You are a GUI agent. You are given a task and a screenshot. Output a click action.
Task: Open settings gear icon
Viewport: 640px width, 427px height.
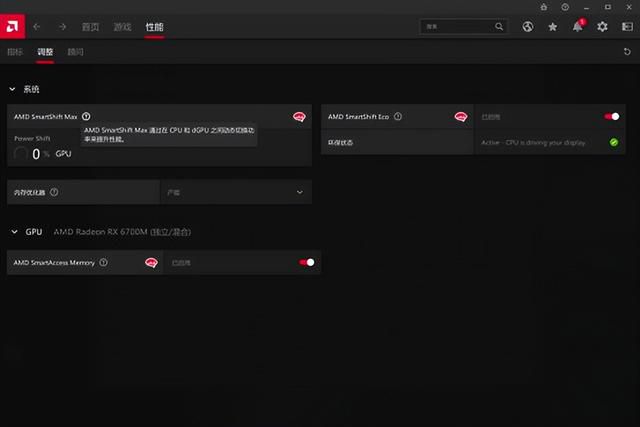tap(602, 27)
